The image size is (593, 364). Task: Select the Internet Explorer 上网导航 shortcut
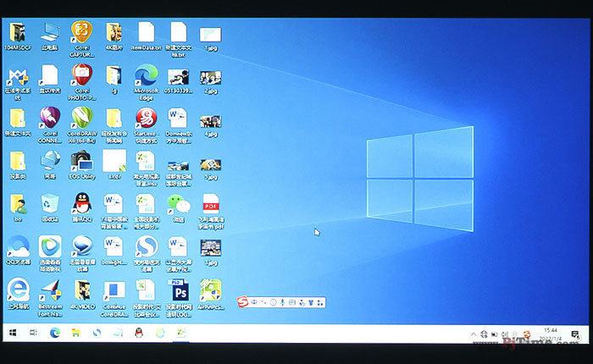(18, 290)
